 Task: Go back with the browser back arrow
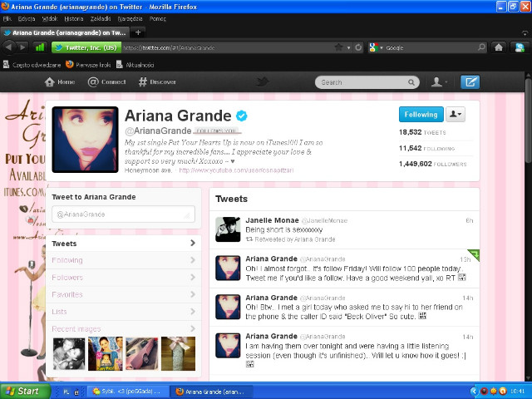pyautogui.click(x=9, y=47)
